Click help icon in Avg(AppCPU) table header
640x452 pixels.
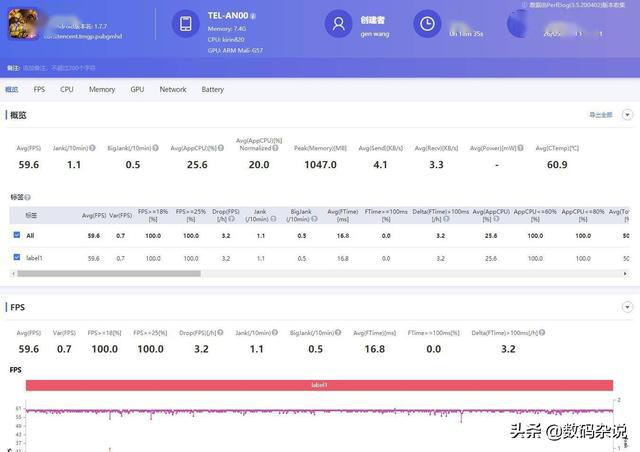(496, 219)
